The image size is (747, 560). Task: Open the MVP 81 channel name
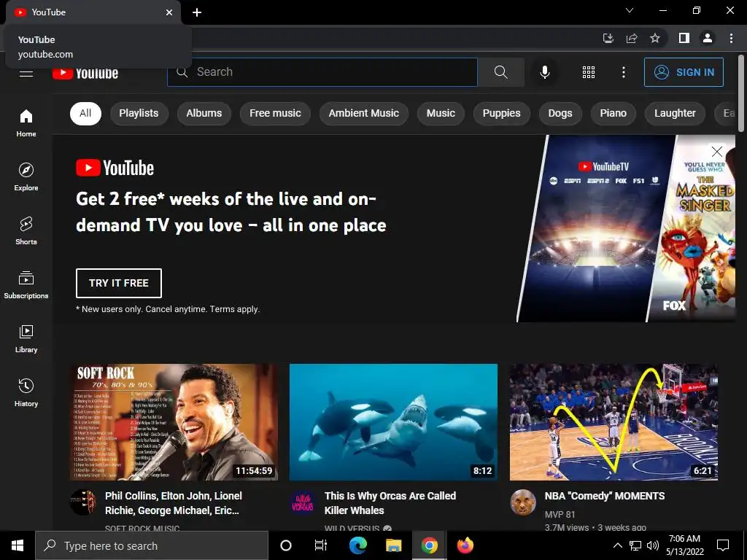click(560, 514)
